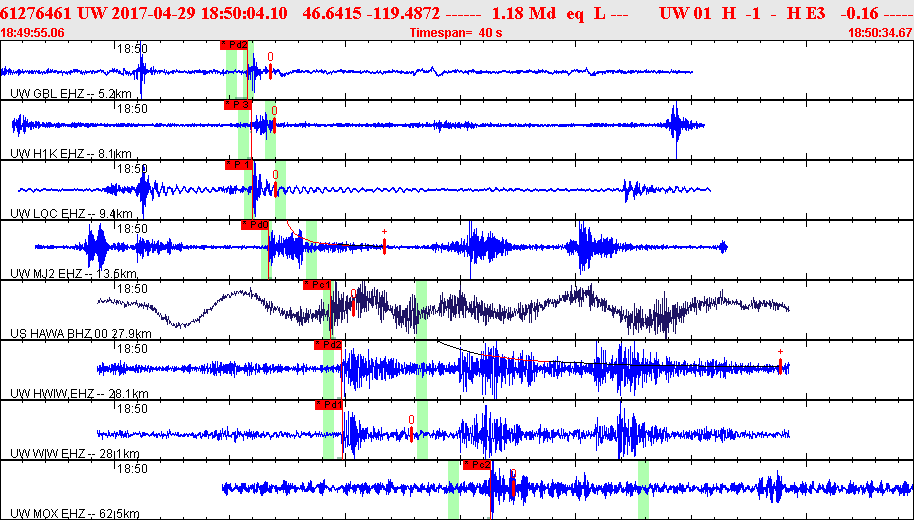Click event ID '61276461' in header

tap(36, 13)
